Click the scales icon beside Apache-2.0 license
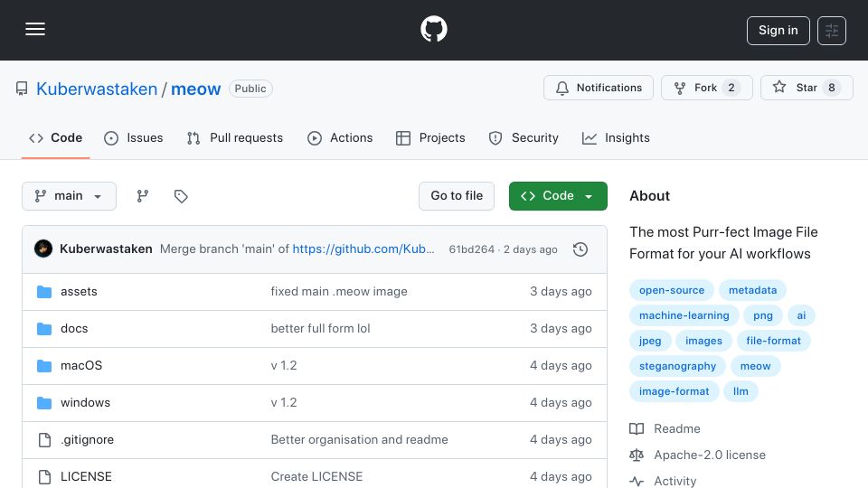868x488 pixels. [x=637, y=455]
